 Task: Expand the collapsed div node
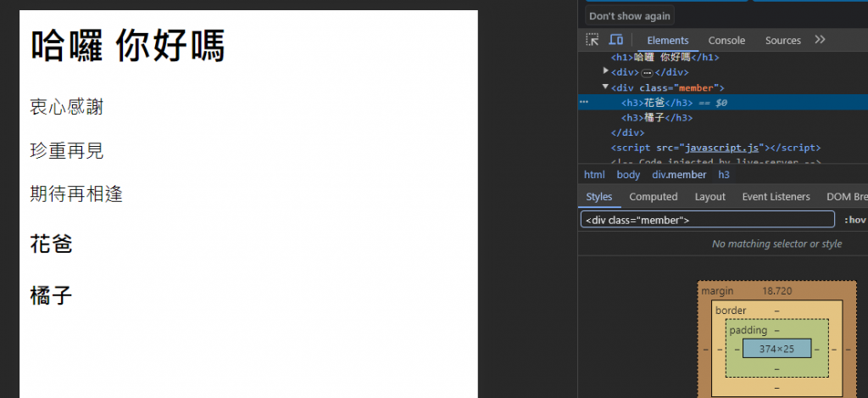coord(605,71)
